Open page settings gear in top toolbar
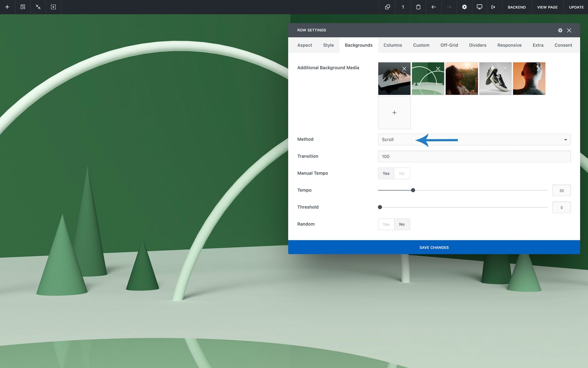Screen dimensions: 588x368 click(464, 7)
